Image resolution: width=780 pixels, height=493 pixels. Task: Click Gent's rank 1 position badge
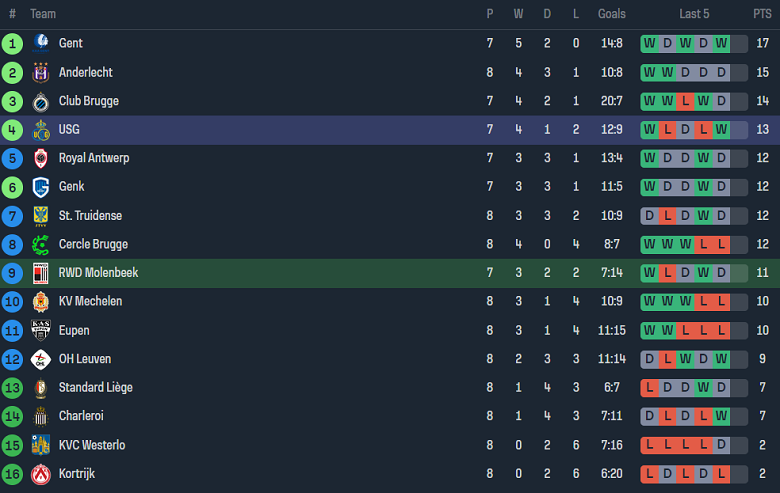(12, 44)
